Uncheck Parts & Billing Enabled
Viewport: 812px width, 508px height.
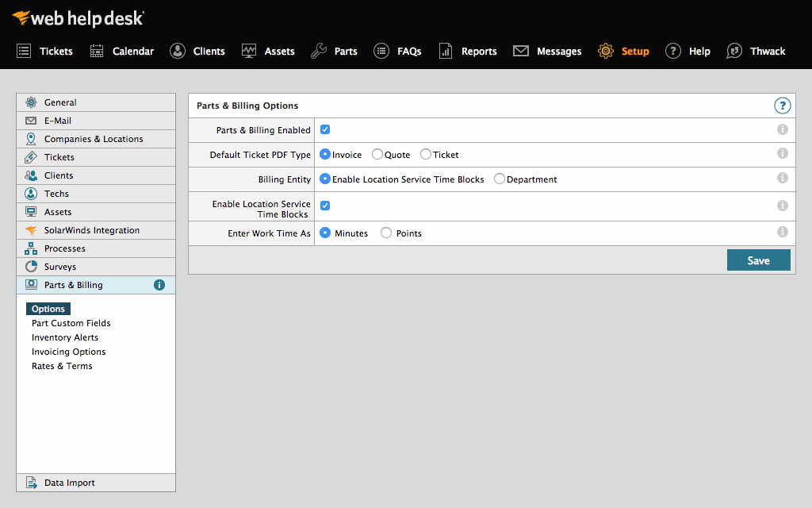tap(324, 129)
